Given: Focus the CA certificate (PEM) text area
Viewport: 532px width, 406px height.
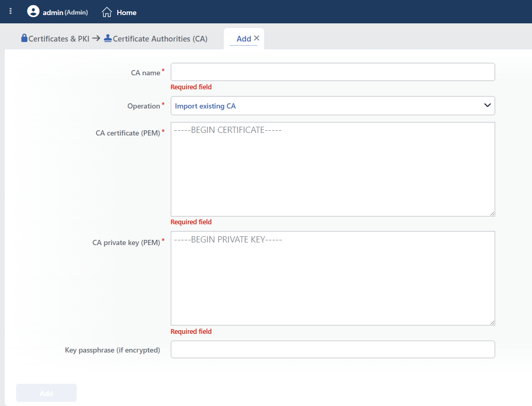Looking at the screenshot, I should tap(333, 169).
